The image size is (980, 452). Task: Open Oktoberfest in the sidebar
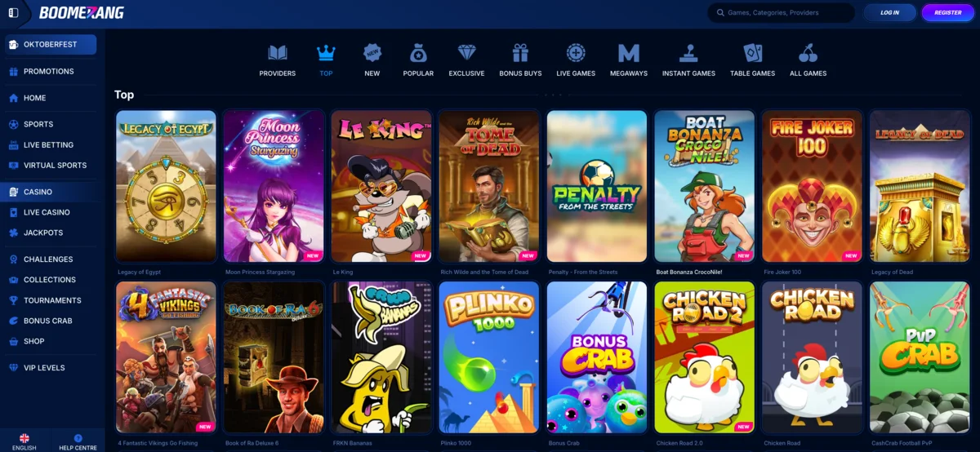50,44
